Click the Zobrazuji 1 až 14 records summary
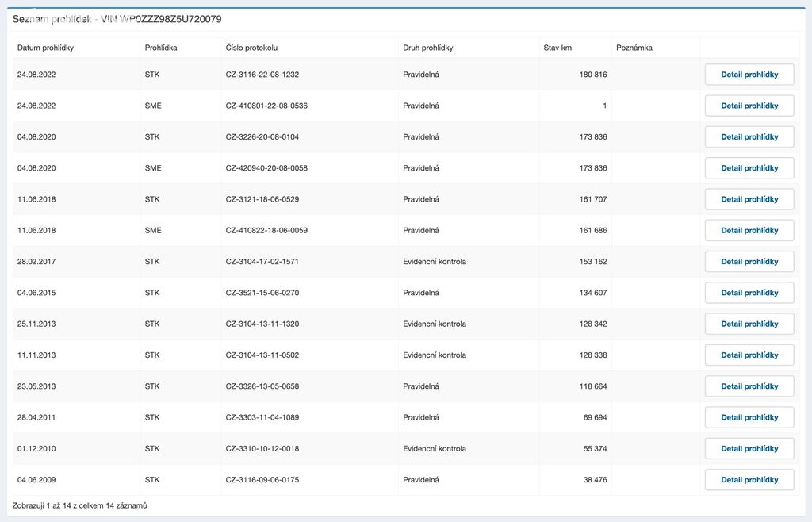 80,505
